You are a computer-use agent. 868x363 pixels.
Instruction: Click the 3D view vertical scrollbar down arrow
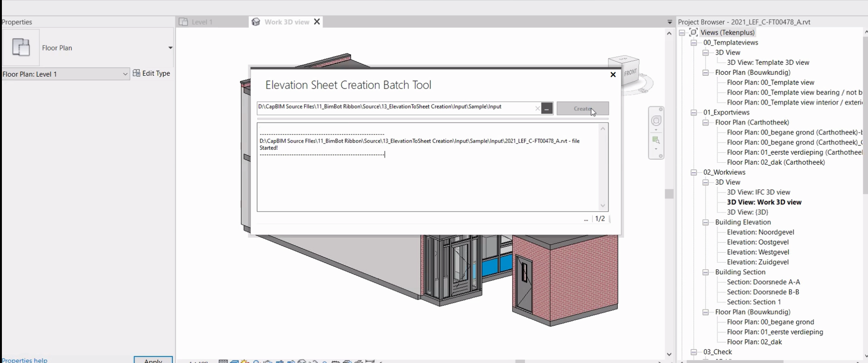tap(669, 354)
